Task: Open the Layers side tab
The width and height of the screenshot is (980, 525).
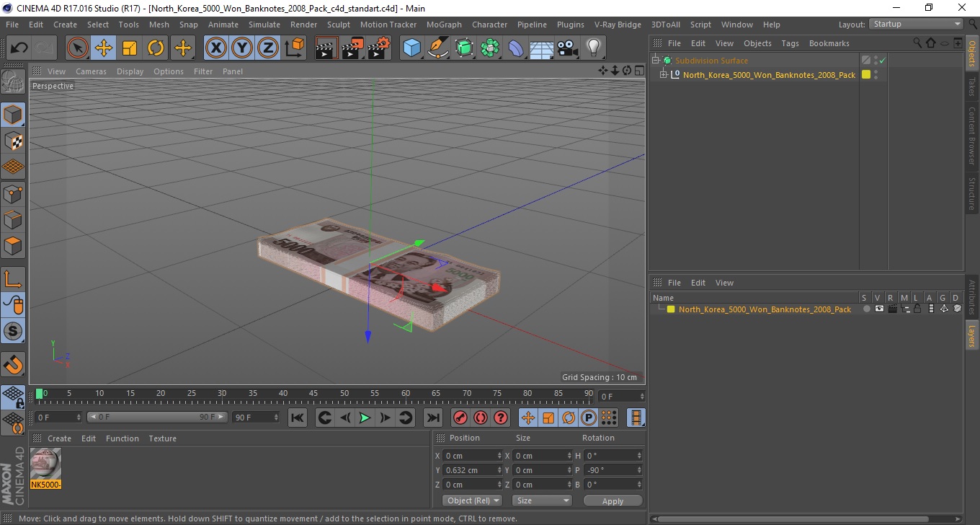Action: coord(972,335)
